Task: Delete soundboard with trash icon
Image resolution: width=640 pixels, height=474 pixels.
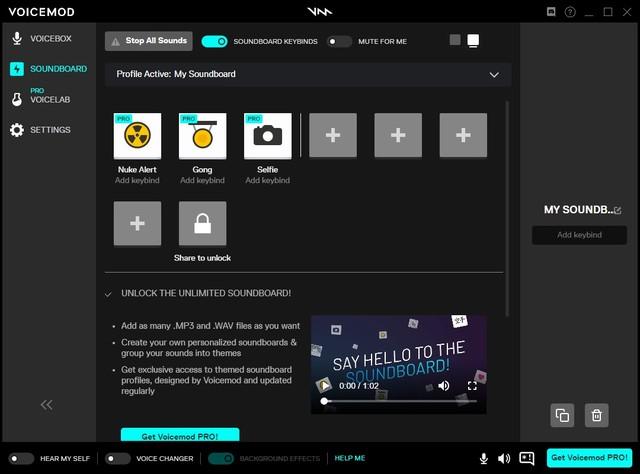Action: click(x=597, y=415)
